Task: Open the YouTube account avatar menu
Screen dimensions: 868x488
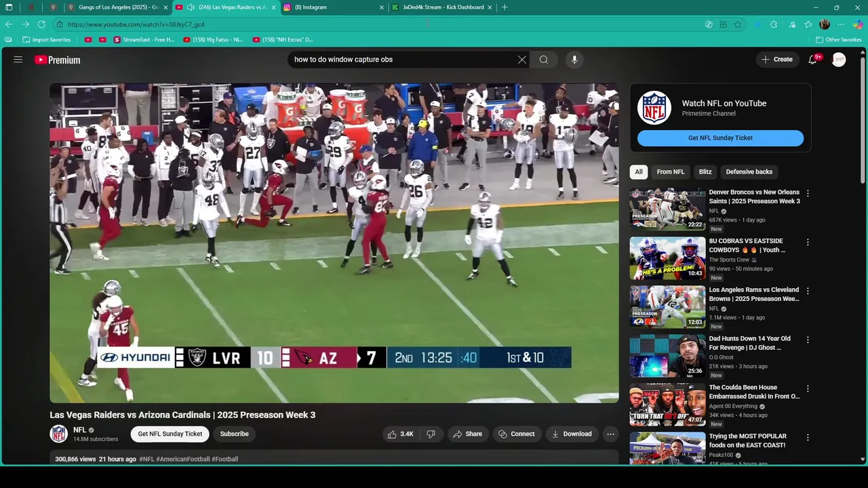Action: point(839,60)
